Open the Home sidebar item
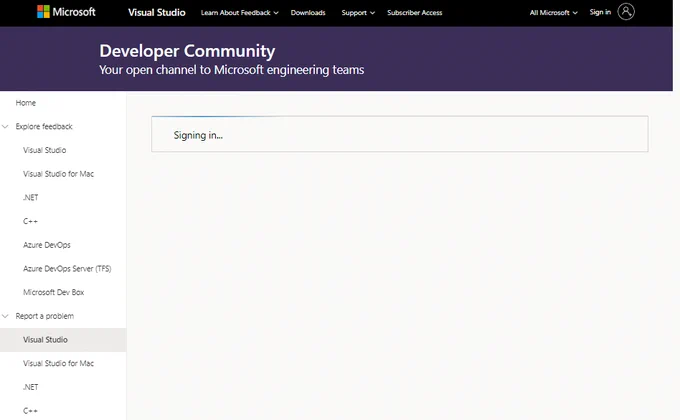The height and width of the screenshot is (420, 680). point(26,103)
